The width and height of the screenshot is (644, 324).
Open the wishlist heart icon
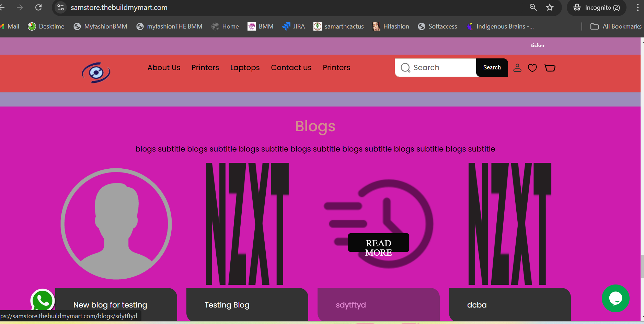pyautogui.click(x=532, y=68)
